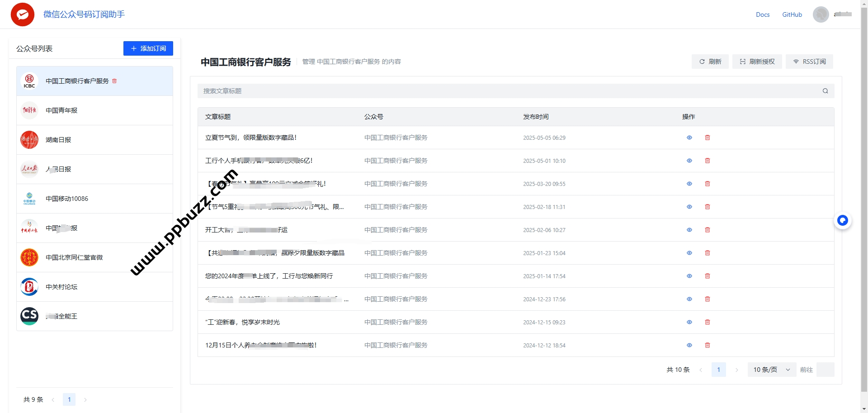The image size is (868, 413).
Task: Select the 日报 account with 人民 logo
Action: pyautogui.click(x=94, y=169)
